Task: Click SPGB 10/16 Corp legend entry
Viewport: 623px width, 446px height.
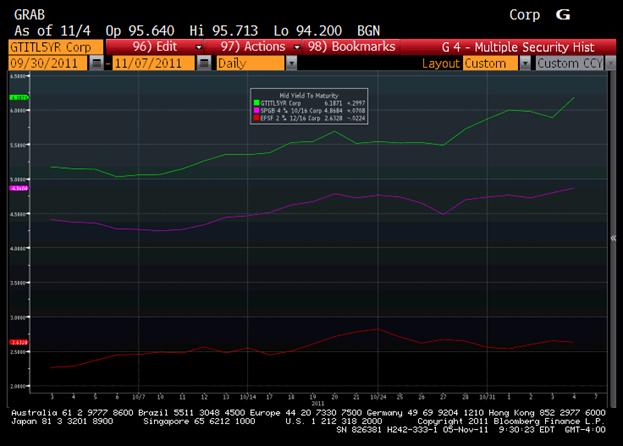Action: point(291,111)
